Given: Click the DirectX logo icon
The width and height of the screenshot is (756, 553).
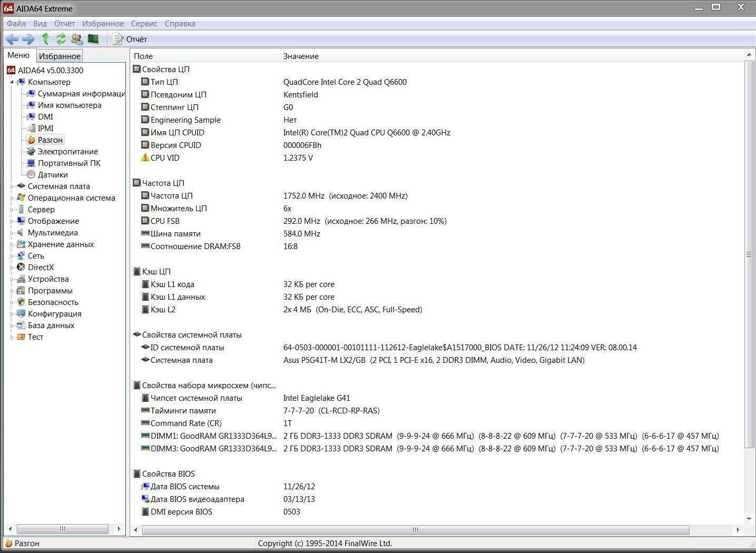Looking at the screenshot, I should [x=21, y=267].
